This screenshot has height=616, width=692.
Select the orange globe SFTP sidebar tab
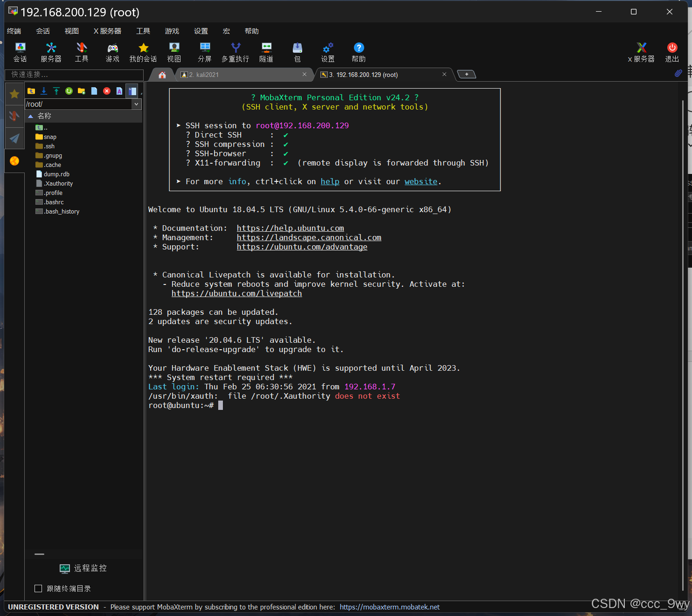click(14, 161)
